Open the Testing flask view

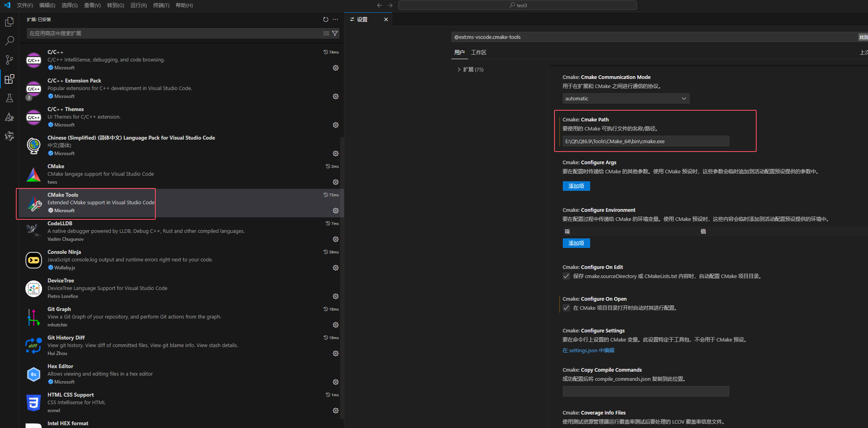click(10, 98)
